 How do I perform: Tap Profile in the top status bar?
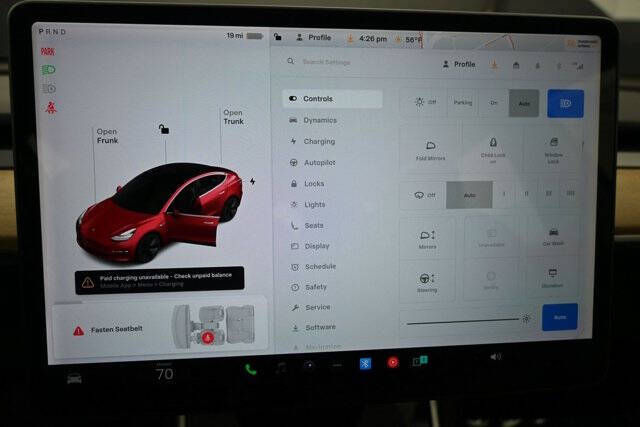(x=313, y=38)
